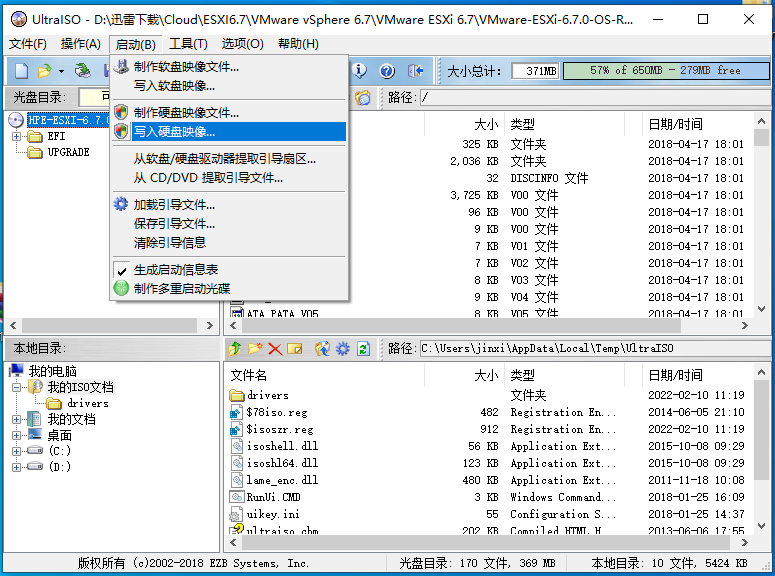Expand the 我的文档 tree node
This screenshot has height=576, width=775.
16,419
